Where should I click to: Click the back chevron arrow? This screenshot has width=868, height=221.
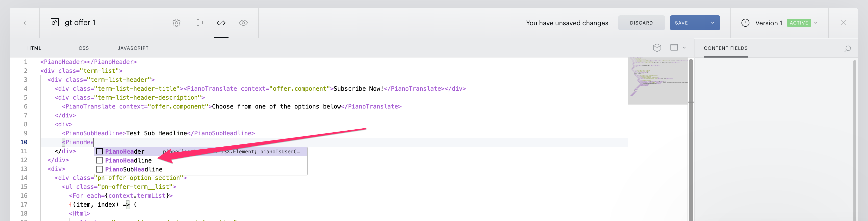(x=25, y=23)
